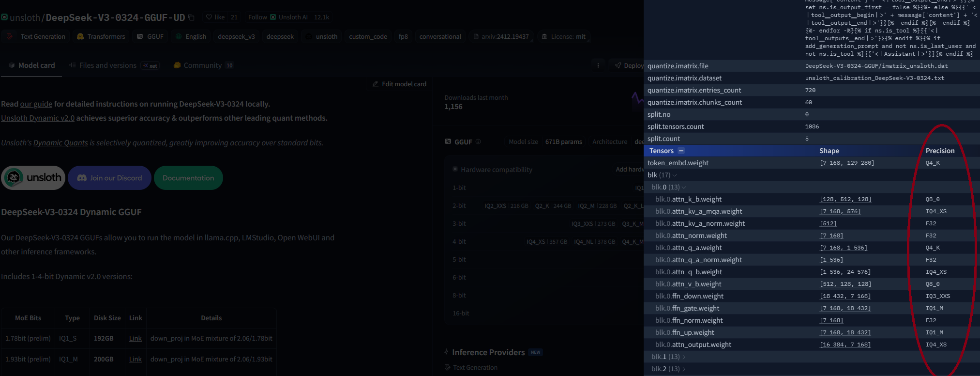The height and width of the screenshot is (376, 980).
Task: Click the Inference Providers heading
Action: (488, 352)
